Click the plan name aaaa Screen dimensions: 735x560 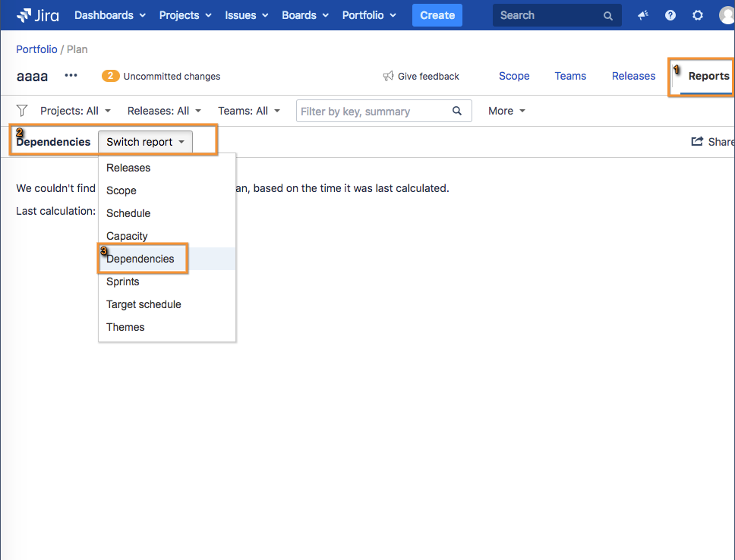32,76
